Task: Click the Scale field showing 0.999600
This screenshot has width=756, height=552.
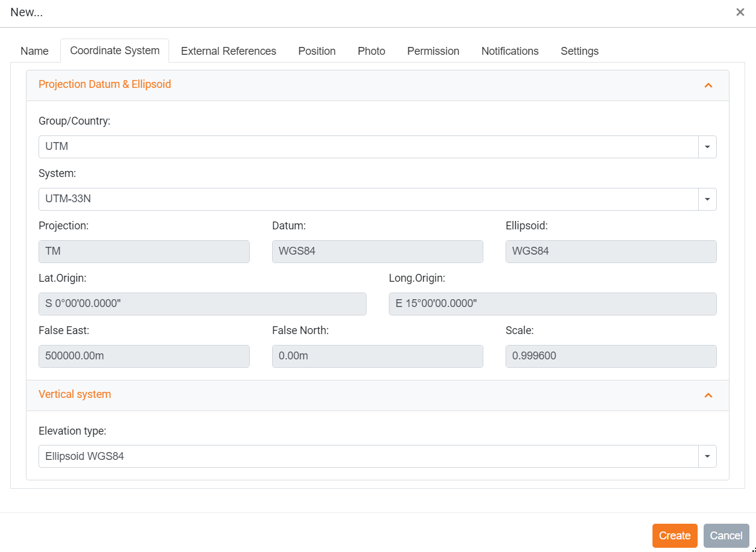Action: pos(610,356)
